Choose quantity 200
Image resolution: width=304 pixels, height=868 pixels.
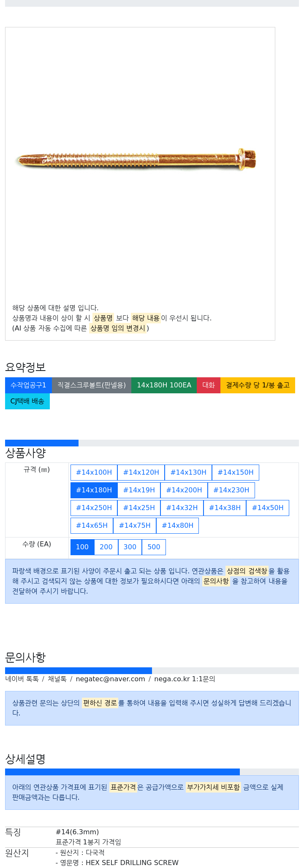(x=106, y=547)
